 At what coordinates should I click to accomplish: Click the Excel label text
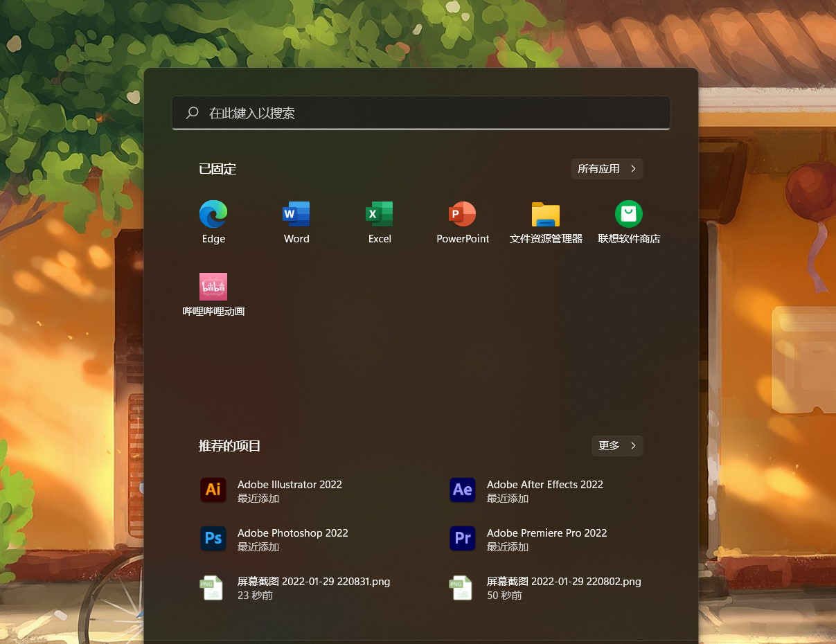[x=380, y=239]
